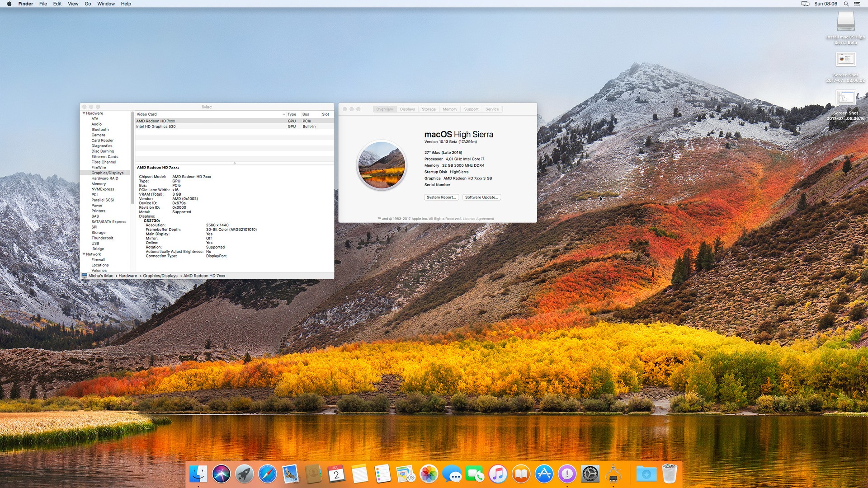Open iTunes from the dock
868x488 pixels.
pyautogui.click(x=498, y=474)
